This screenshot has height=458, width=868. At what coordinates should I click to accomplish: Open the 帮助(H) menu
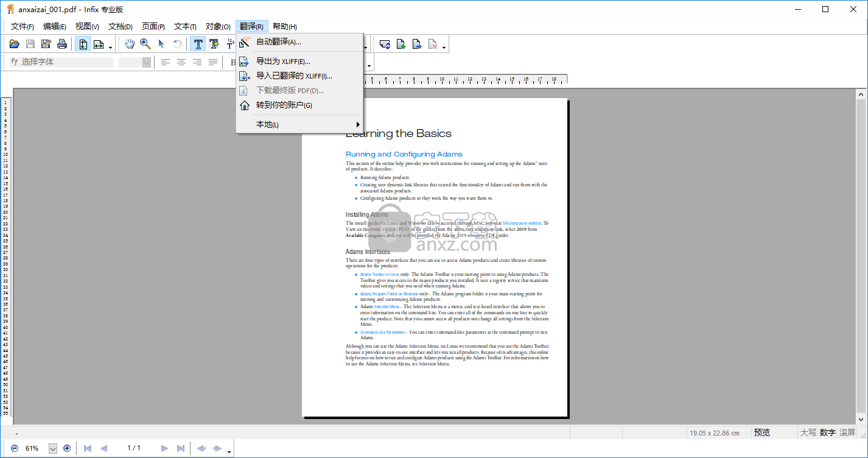point(284,26)
